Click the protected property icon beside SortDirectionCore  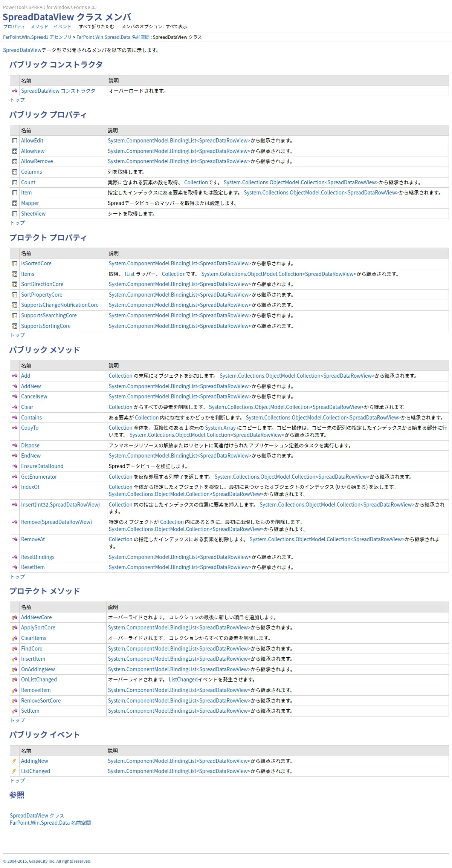point(15,284)
